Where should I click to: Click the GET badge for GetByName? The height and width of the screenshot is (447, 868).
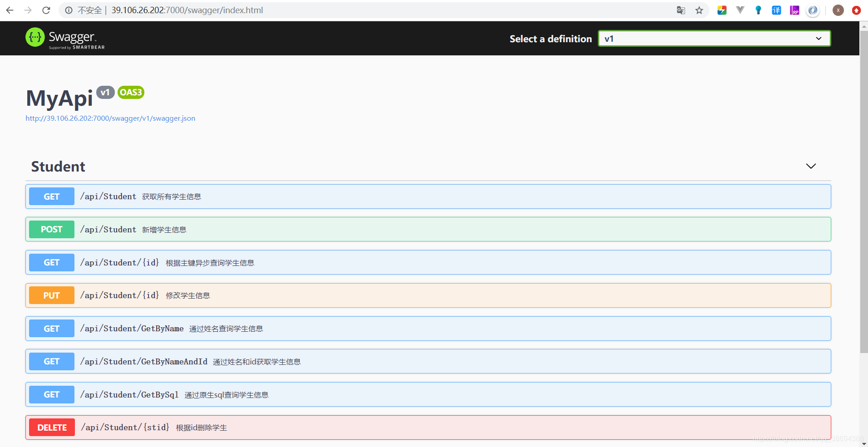point(52,329)
